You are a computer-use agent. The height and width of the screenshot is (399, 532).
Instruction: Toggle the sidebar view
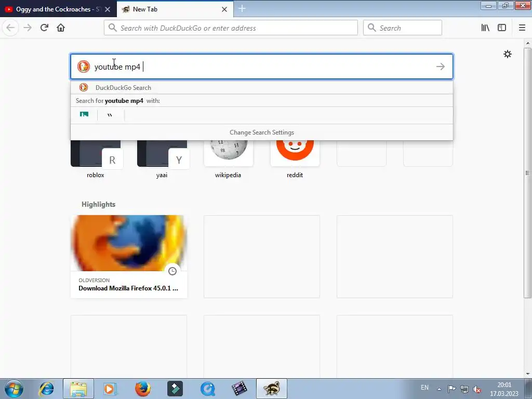[502, 28]
